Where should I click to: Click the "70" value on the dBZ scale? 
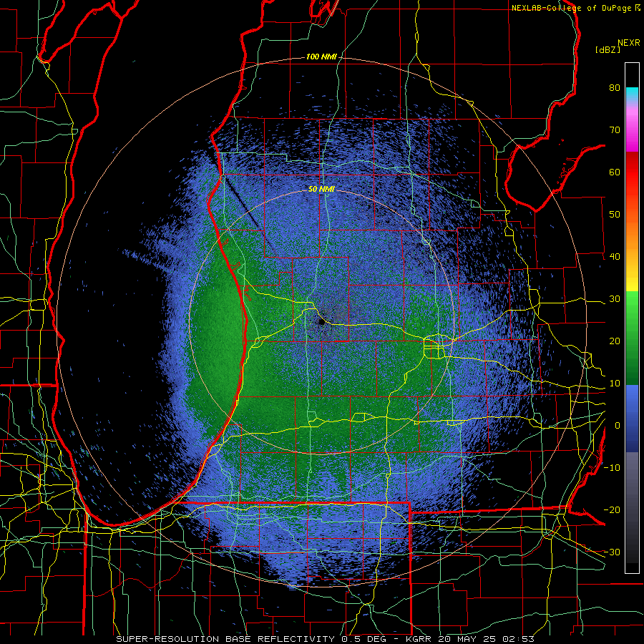coord(615,130)
